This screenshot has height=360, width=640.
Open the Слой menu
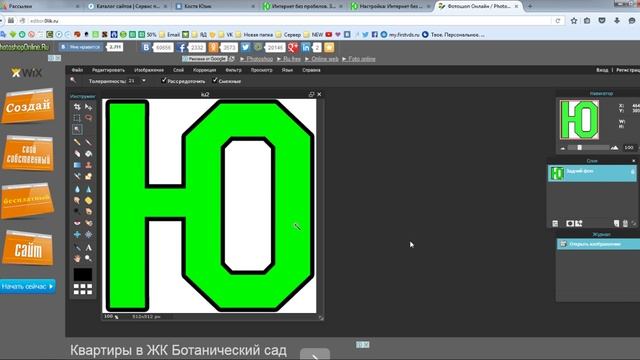click(x=178, y=70)
